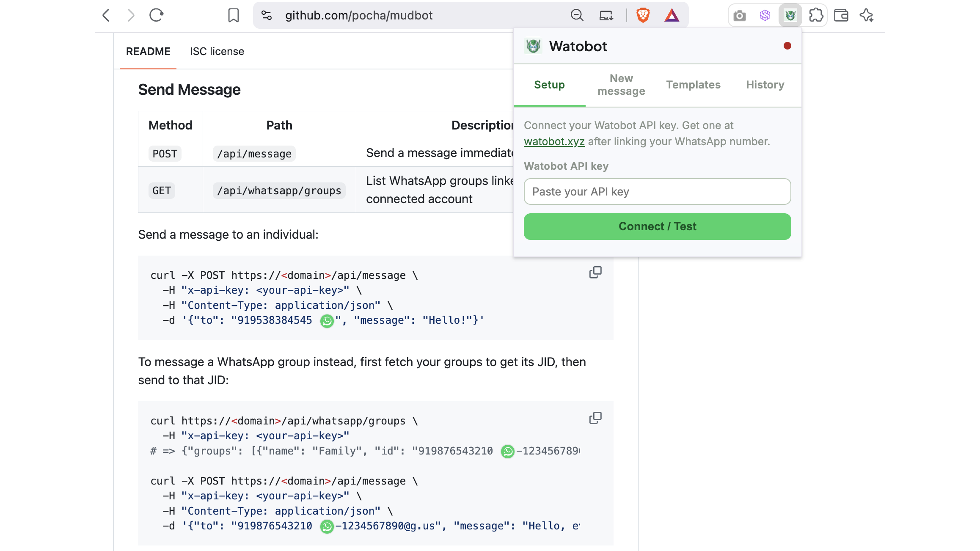Click the Watobot logo in popup header

click(533, 46)
